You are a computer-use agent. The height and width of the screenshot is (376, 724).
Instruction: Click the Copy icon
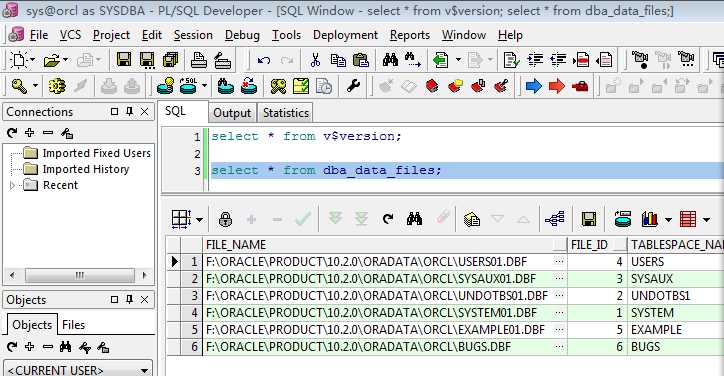[338, 60]
